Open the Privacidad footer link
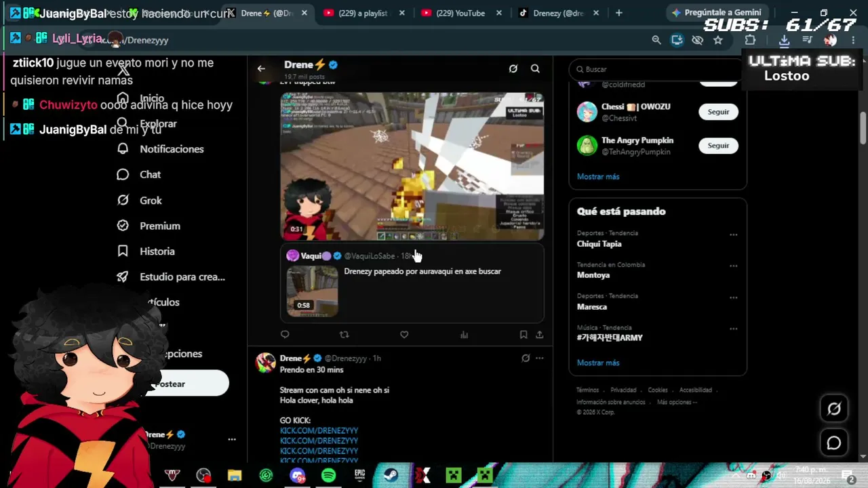This screenshot has height=488, width=868. (x=623, y=390)
